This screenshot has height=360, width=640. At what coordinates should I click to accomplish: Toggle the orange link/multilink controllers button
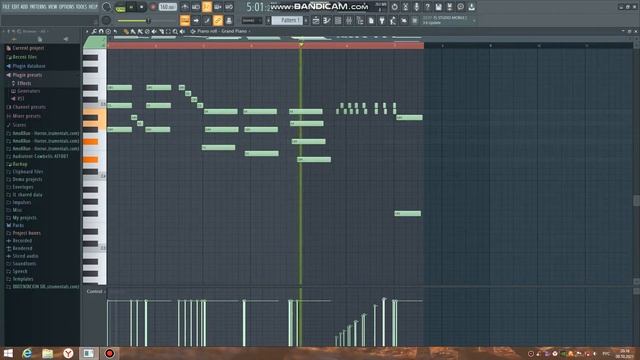pyautogui.click(x=218, y=20)
